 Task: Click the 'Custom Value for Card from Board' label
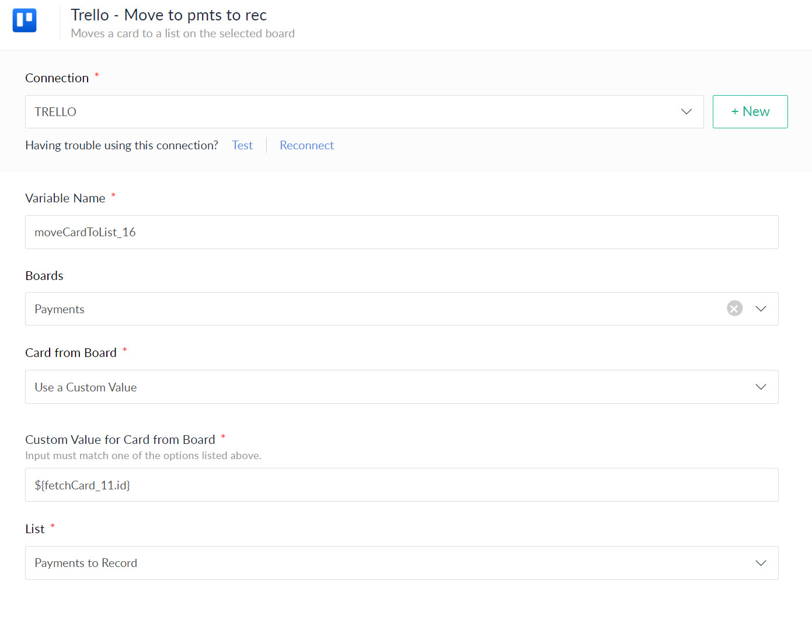120,440
